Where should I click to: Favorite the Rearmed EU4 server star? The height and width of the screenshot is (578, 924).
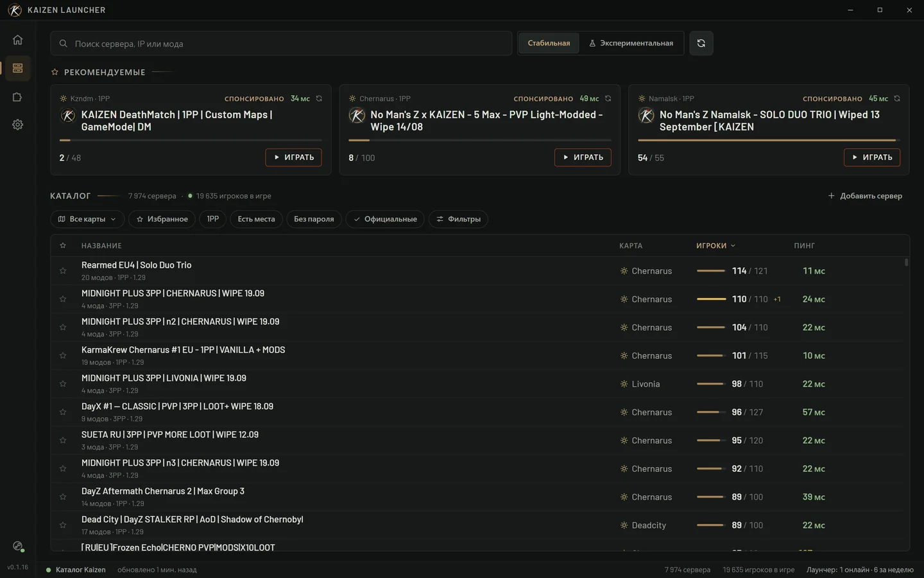(63, 270)
